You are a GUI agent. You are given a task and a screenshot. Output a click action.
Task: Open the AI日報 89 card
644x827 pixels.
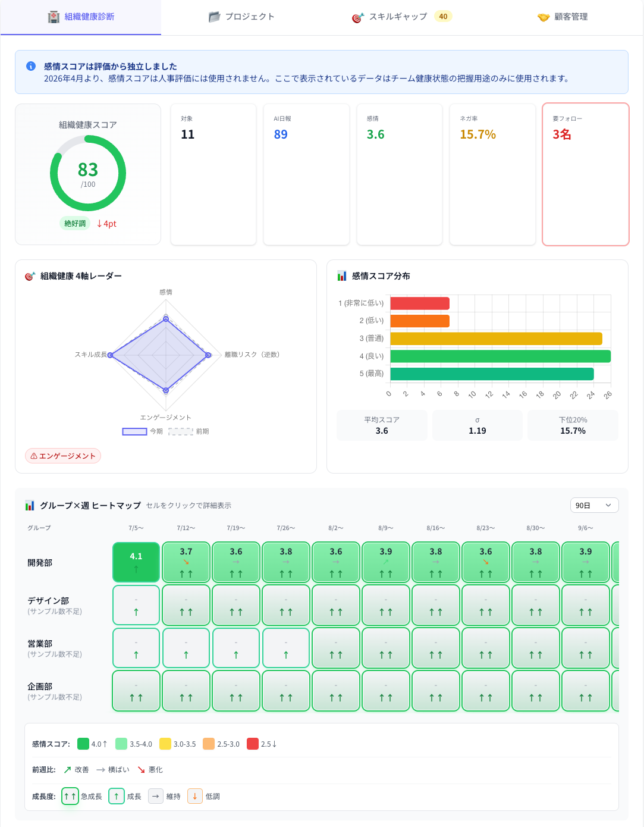306,174
